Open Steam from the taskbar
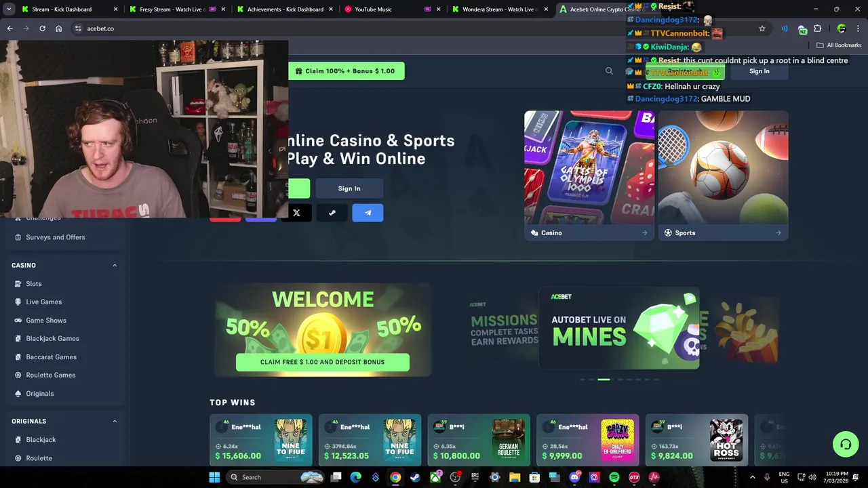The image size is (868, 488). pos(415,477)
